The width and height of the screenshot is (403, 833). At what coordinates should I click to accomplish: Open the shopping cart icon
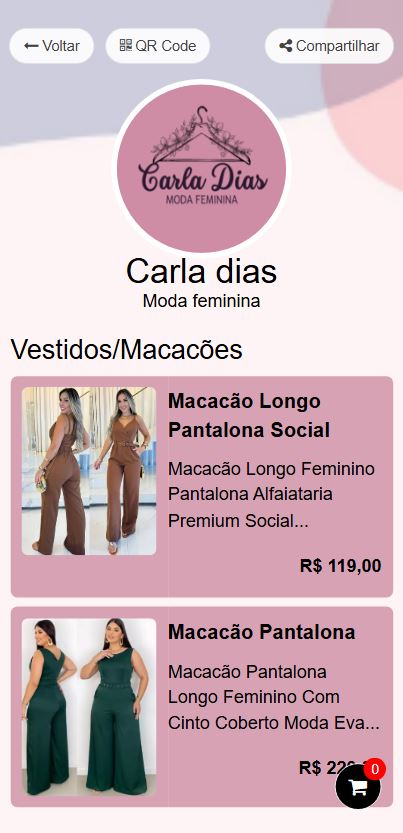click(358, 786)
